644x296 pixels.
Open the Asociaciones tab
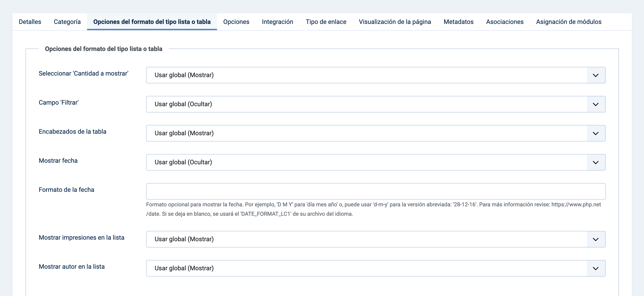pyautogui.click(x=505, y=22)
